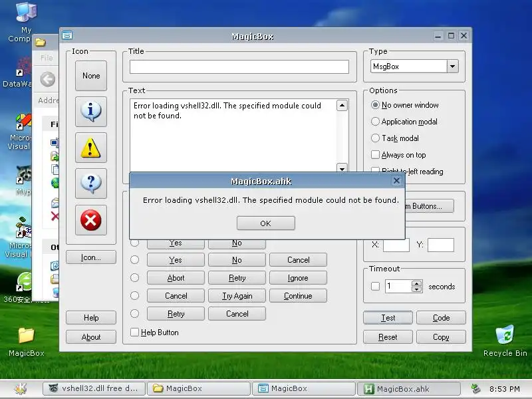Switch to vshell32.dll free d... taskbar item
The height and width of the screenshot is (399, 532).
pyautogui.click(x=94, y=388)
